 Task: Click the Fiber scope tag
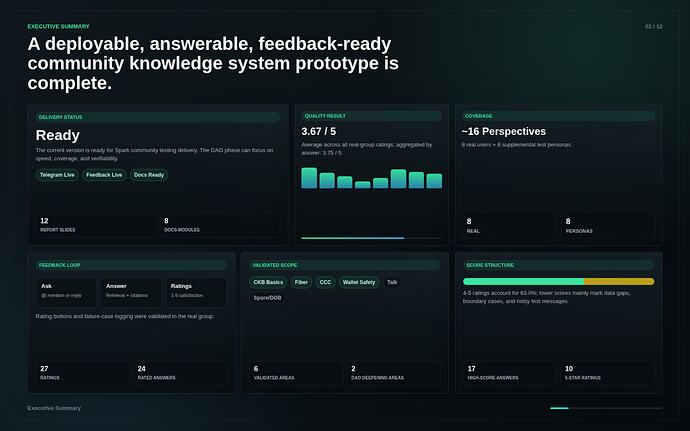(x=301, y=282)
